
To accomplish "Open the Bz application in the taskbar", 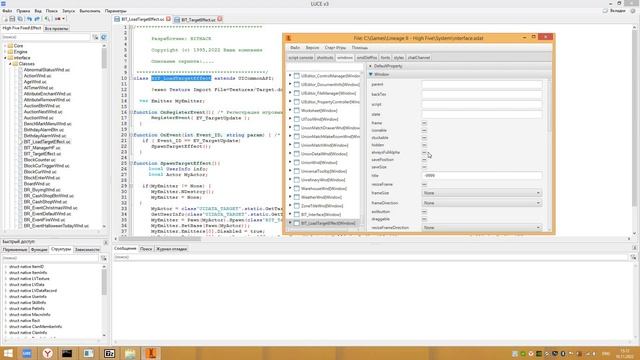I will (109, 353).
